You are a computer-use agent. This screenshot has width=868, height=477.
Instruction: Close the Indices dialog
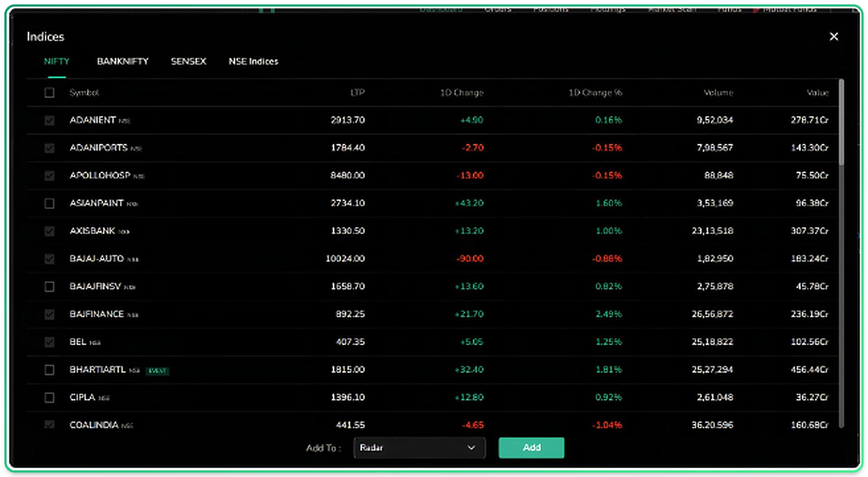pyautogui.click(x=834, y=37)
